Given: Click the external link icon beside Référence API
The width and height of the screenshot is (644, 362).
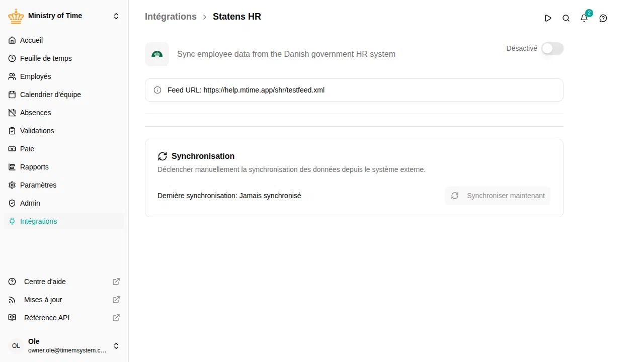Looking at the screenshot, I should point(116,318).
